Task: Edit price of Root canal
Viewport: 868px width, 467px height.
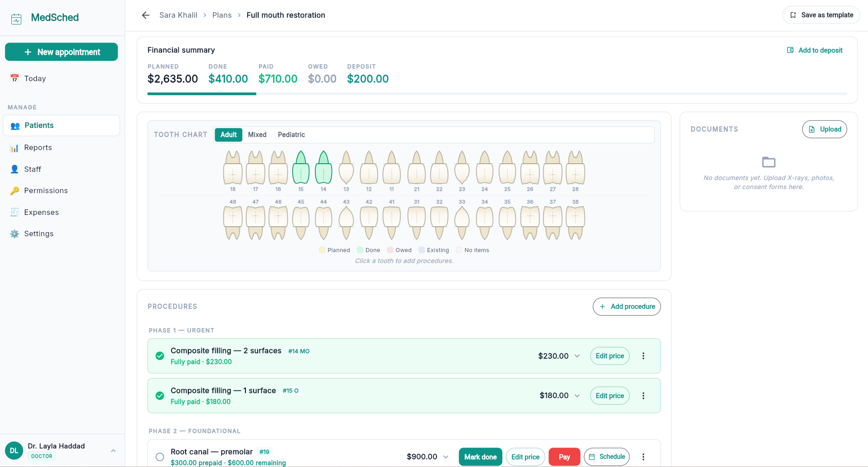Action: click(525, 457)
